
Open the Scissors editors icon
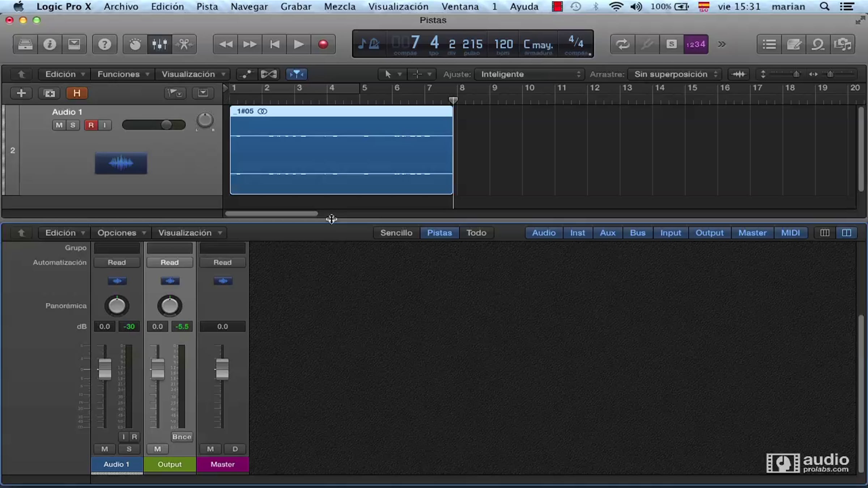click(184, 44)
